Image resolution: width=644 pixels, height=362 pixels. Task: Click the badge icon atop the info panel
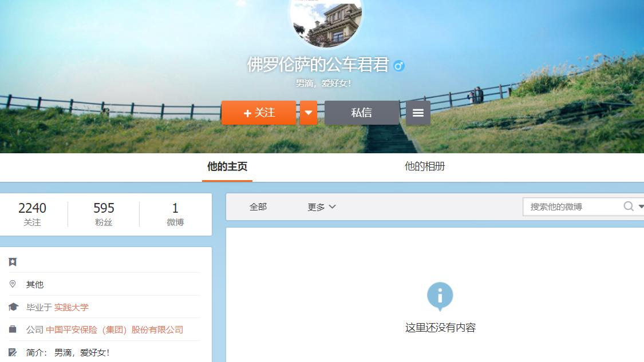pos(13,262)
